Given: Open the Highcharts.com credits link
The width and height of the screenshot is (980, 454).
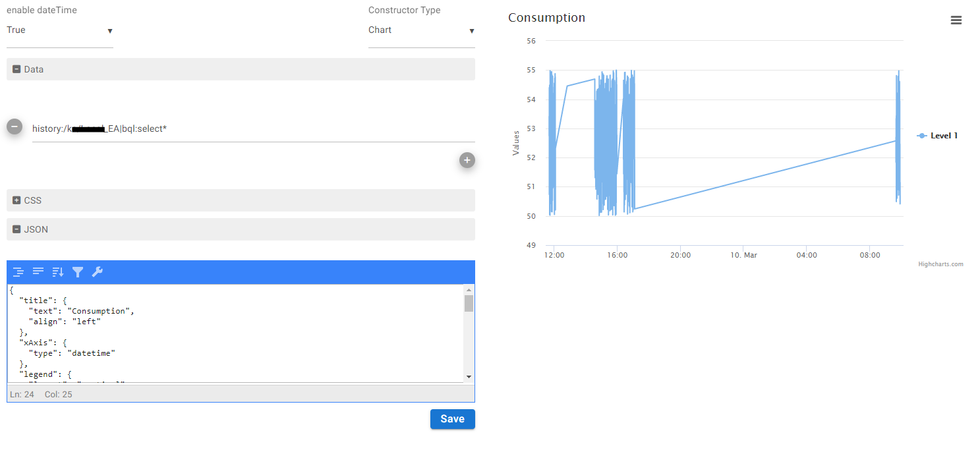Looking at the screenshot, I should pyautogui.click(x=940, y=264).
